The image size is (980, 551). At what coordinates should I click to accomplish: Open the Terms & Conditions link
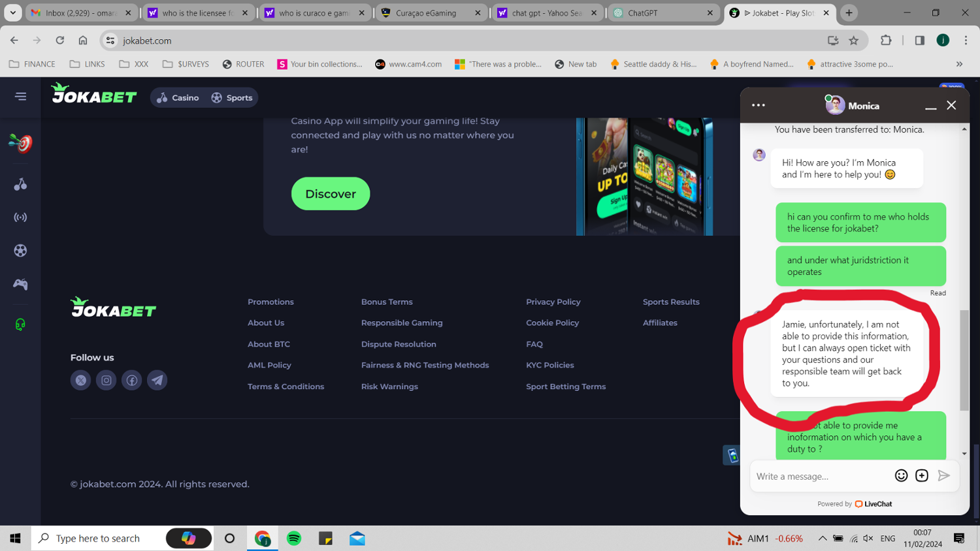click(x=286, y=386)
